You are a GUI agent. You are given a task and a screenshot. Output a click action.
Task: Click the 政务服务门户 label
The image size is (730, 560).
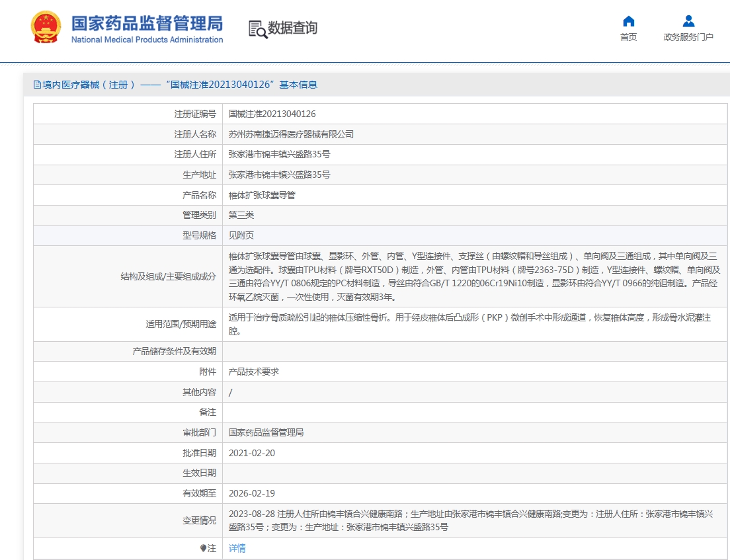(x=688, y=37)
